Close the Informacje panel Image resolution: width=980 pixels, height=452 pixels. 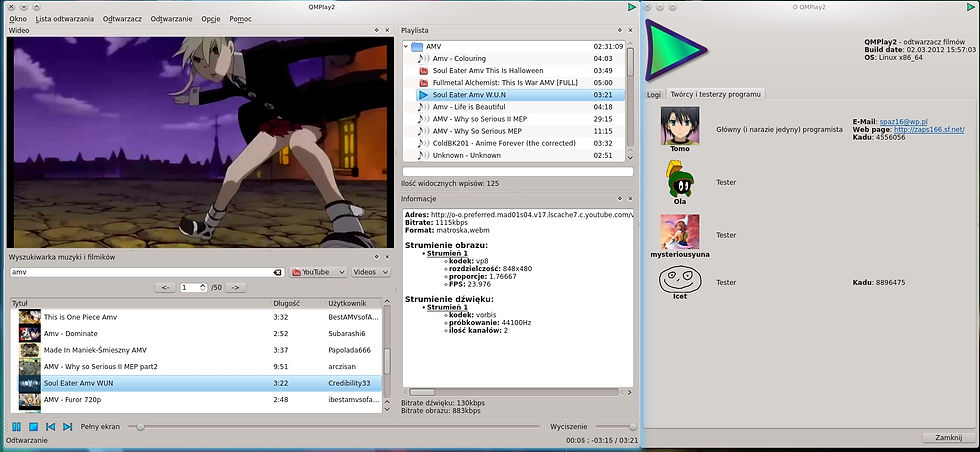pyautogui.click(x=629, y=198)
